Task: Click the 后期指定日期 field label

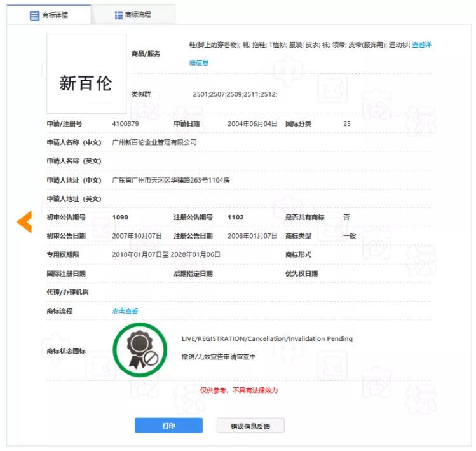Action: coord(193,274)
